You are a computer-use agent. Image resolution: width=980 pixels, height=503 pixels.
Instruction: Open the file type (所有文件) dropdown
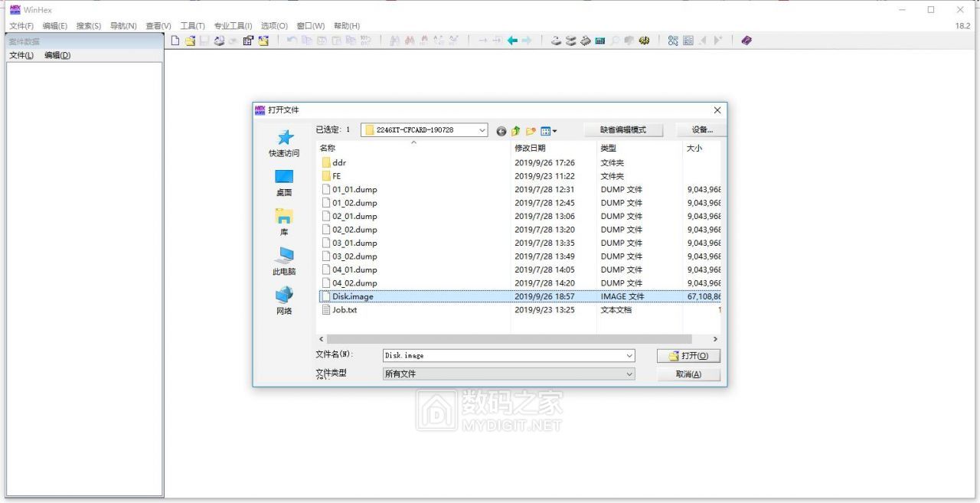pos(629,374)
